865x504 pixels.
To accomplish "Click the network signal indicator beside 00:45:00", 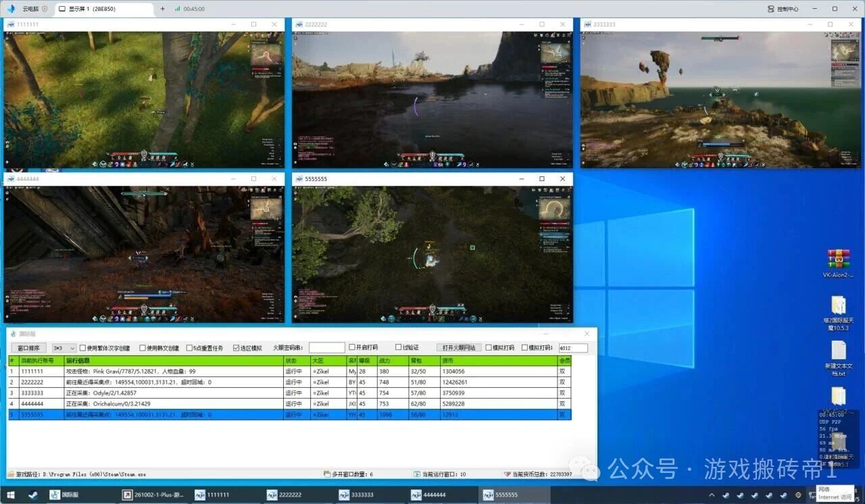I will [x=177, y=9].
